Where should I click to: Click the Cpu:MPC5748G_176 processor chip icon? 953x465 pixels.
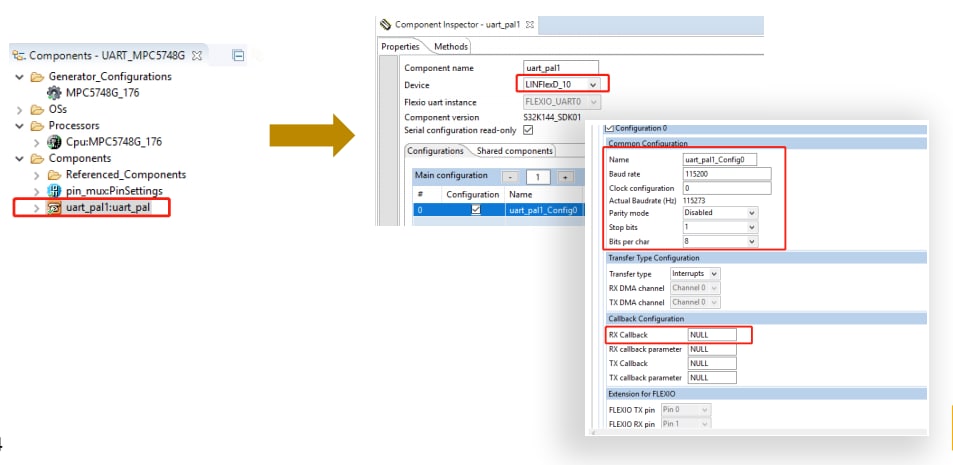pos(55,142)
